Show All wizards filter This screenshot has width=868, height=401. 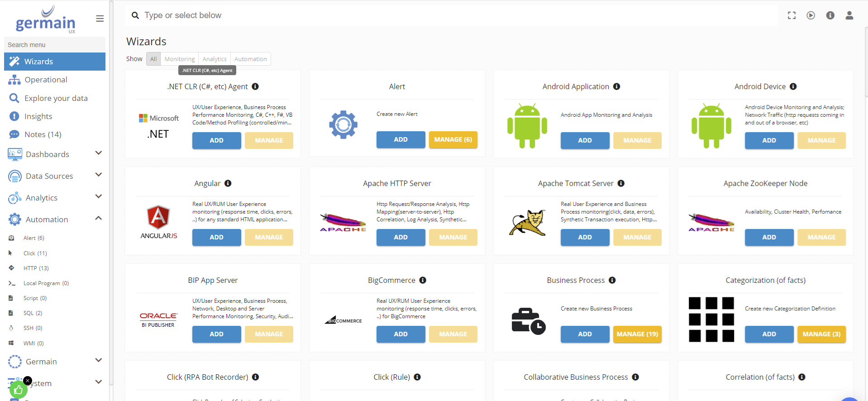coord(153,59)
